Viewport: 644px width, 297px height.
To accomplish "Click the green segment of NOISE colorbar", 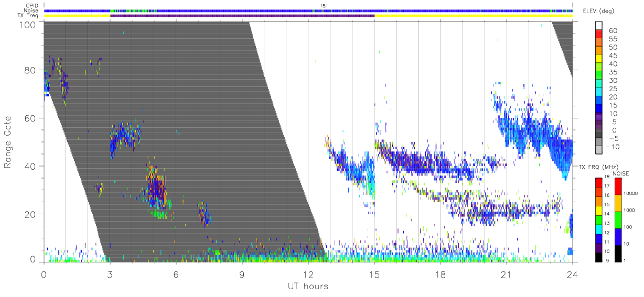I will coord(618,219).
